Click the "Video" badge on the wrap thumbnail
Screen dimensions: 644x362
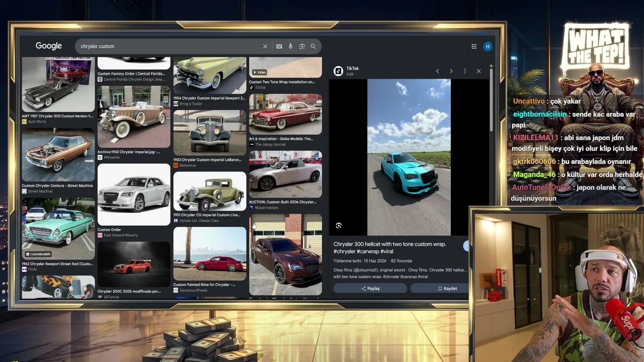click(259, 72)
